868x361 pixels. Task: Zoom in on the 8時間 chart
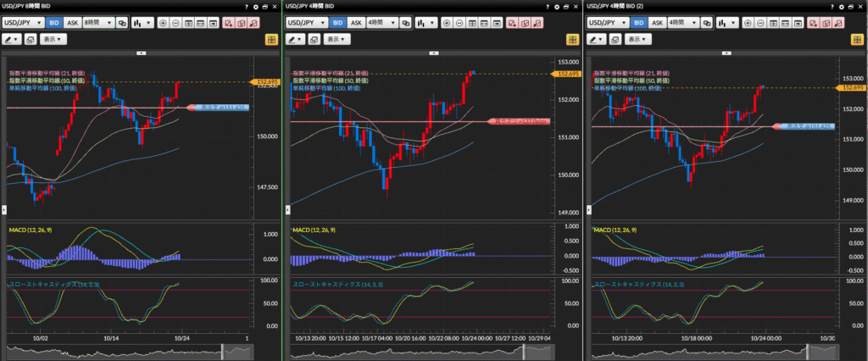click(163, 23)
